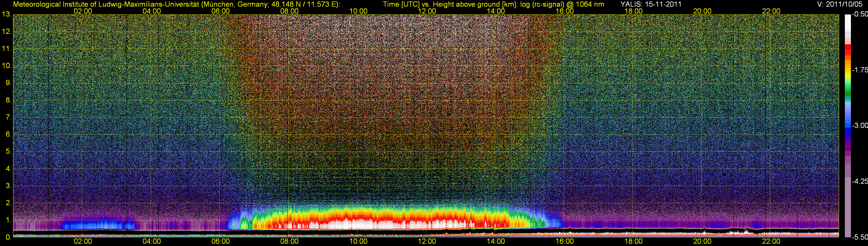The image size is (868, 246).
Task: Select the 18:00 label on the top time axis
Action: click(x=633, y=11)
